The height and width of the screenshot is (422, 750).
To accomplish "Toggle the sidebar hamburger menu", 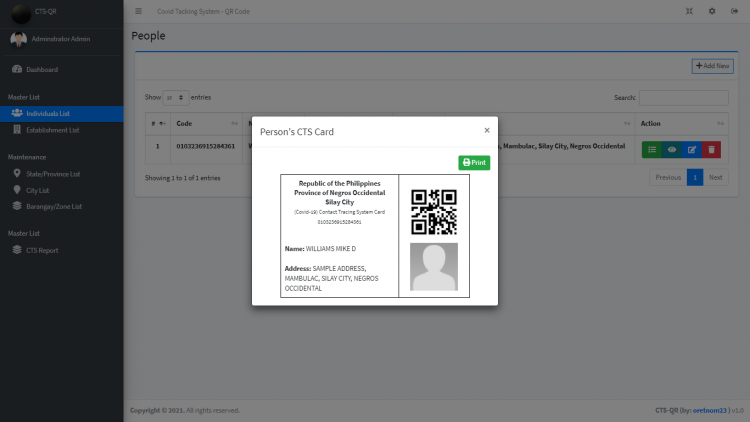I will (138, 11).
